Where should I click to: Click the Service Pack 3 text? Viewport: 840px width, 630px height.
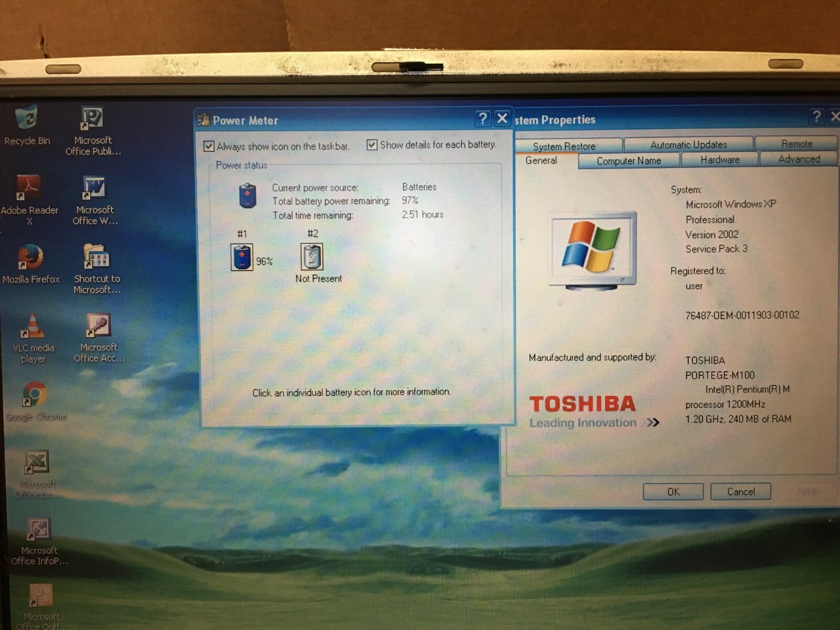pyautogui.click(x=717, y=249)
